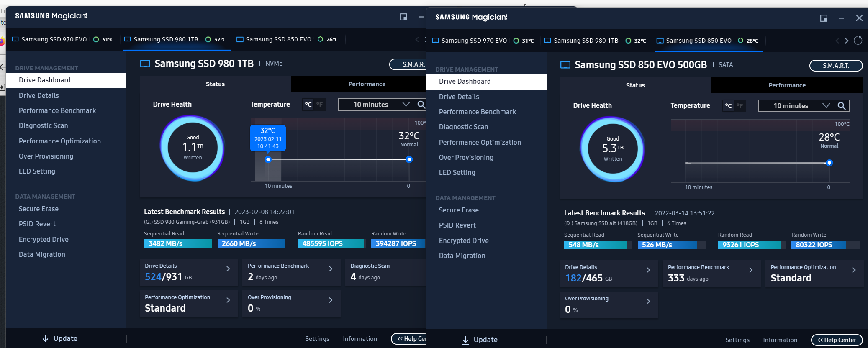Click temperature search magnifier in right window
The width and height of the screenshot is (868, 348).
[x=842, y=106]
